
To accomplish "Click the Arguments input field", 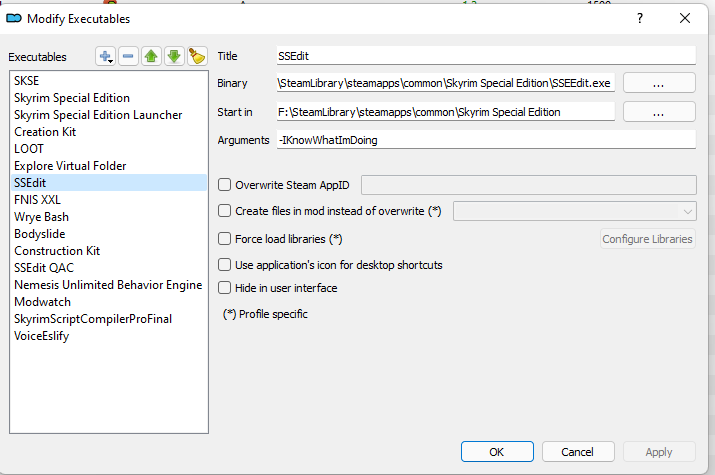I will coord(486,140).
